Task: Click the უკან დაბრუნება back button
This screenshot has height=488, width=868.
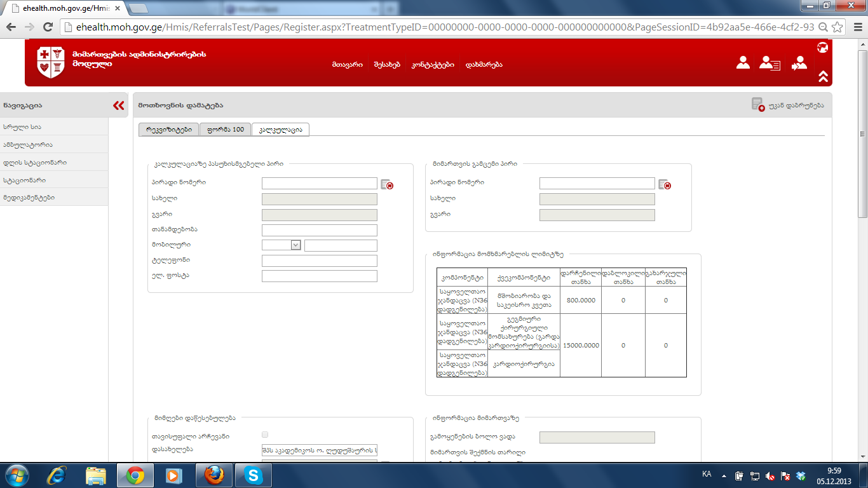Action: pyautogui.click(x=788, y=105)
